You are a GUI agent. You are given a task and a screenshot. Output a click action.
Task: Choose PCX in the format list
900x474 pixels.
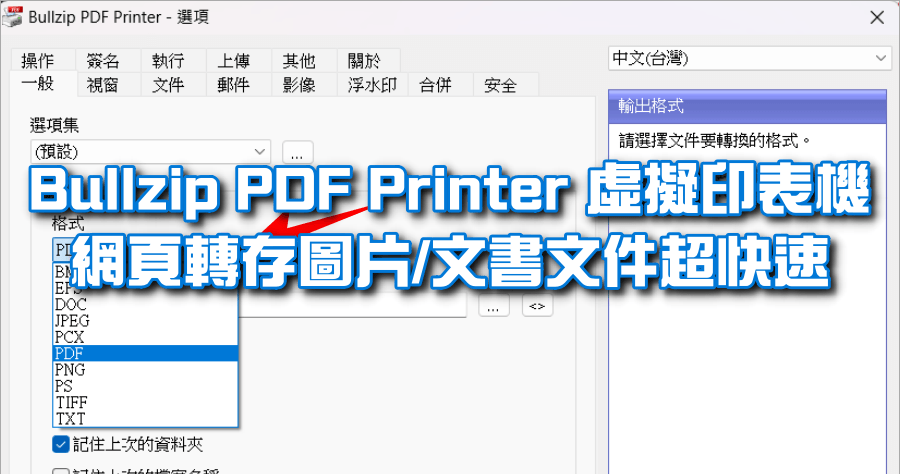tap(145, 337)
